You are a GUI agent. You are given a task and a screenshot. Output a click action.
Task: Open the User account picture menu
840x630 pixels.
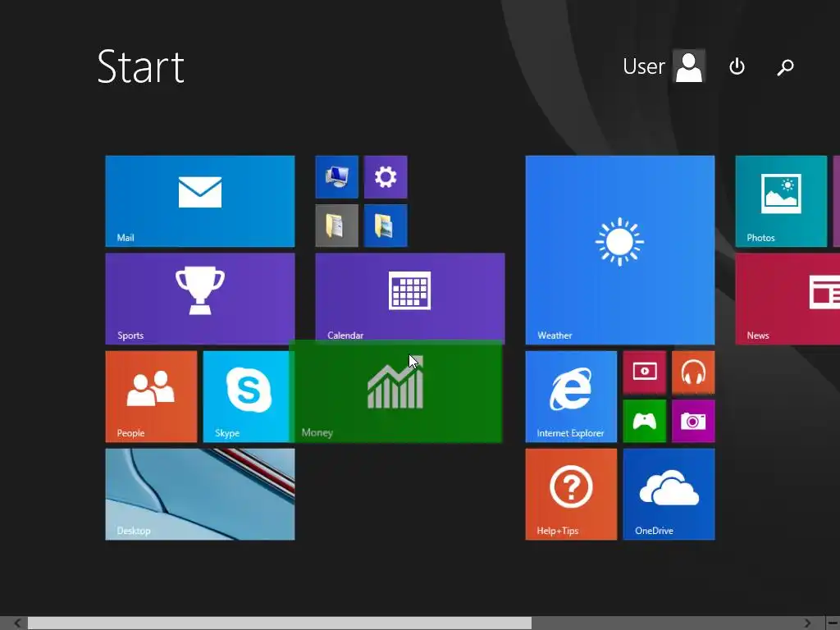(689, 66)
